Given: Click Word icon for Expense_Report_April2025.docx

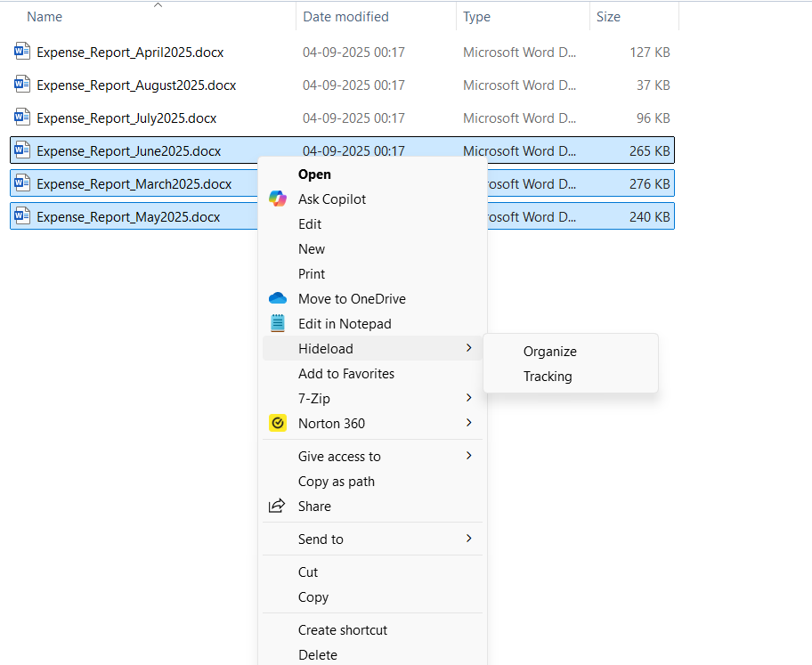Looking at the screenshot, I should click(x=22, y=53).
